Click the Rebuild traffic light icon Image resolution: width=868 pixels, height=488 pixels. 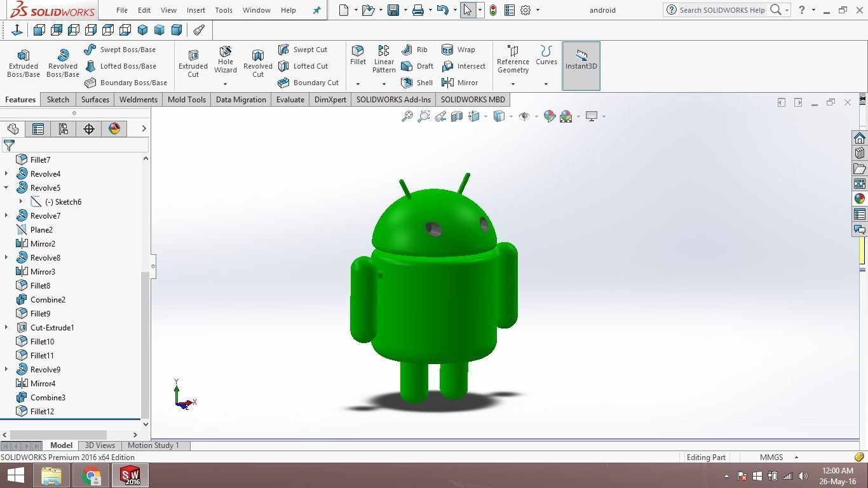pyautogui.click(x=493, y=10)
